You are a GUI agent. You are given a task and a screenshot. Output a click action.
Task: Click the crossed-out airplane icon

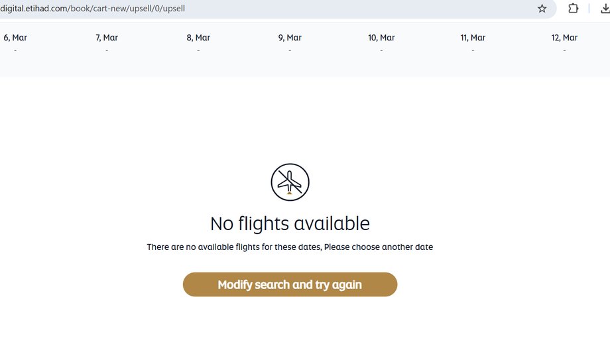pos(290,182)
